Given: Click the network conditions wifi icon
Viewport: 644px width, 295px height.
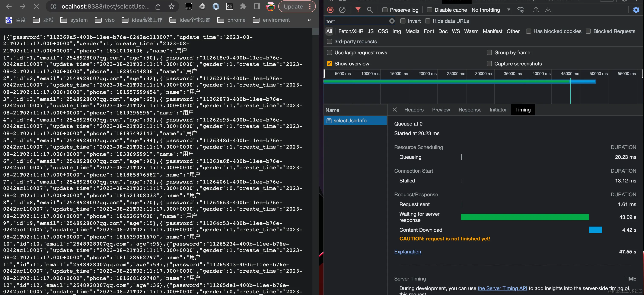Looking at the screenshot, I should pos(520,10).
